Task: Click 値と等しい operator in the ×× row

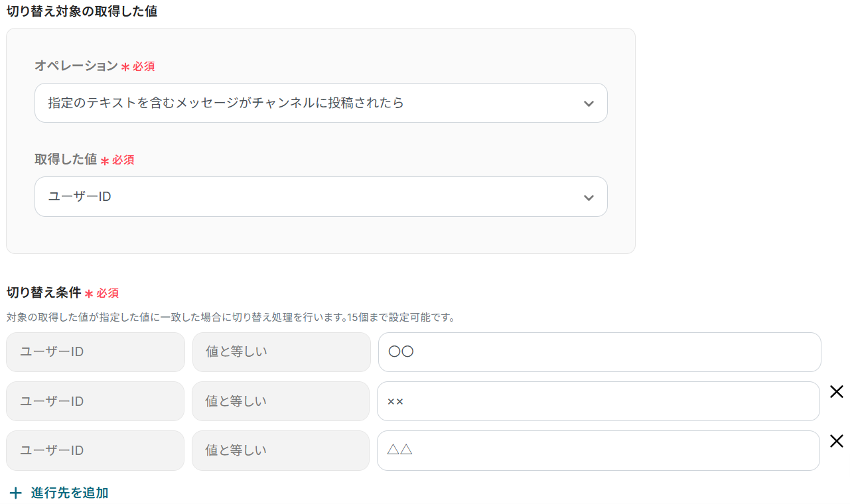Action: point(281,401)
